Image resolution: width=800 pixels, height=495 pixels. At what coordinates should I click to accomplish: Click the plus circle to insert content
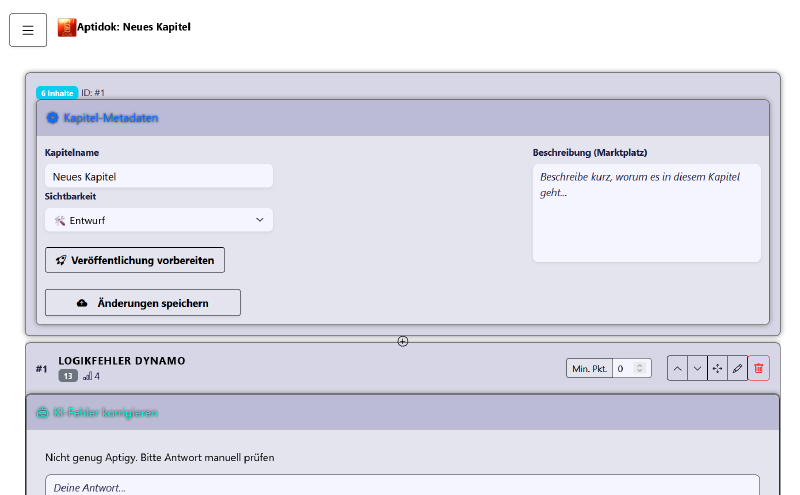403,341
